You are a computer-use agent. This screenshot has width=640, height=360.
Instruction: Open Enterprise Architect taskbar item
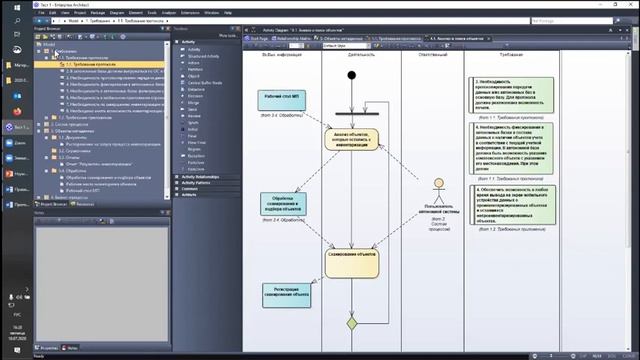pos(17,127)
